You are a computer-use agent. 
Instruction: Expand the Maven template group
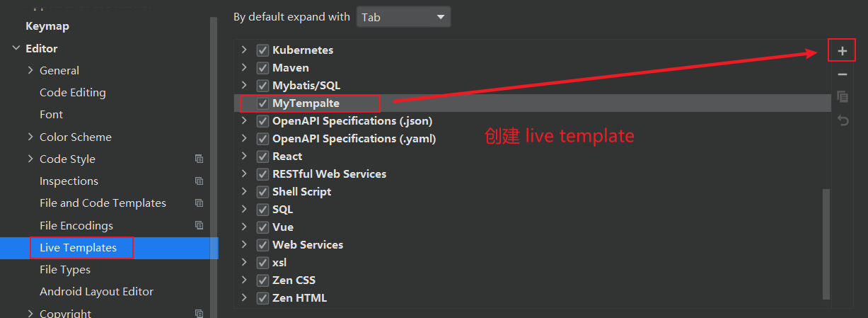click(x=244, y=68)
